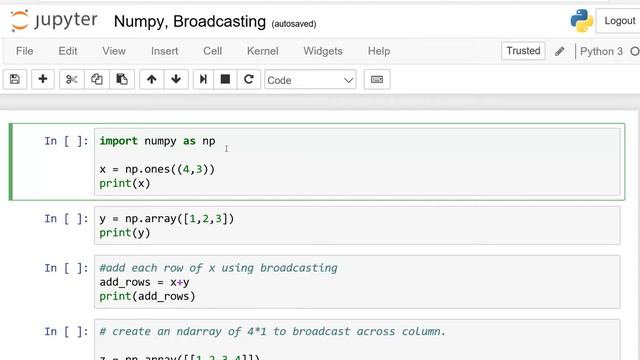Interrupt the kernel with the stop icon
The width and height of the screenshot is (640, 360).
225,79
